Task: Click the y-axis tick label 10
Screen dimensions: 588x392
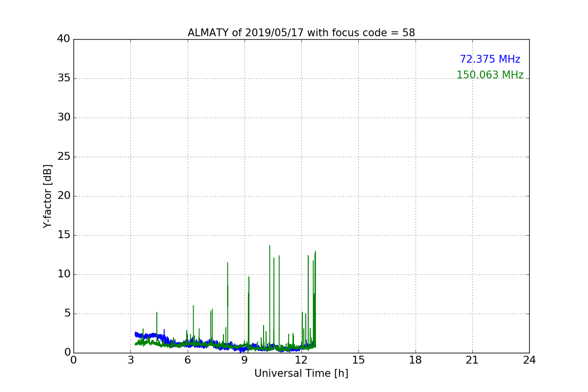Action: tap(64, 274)
